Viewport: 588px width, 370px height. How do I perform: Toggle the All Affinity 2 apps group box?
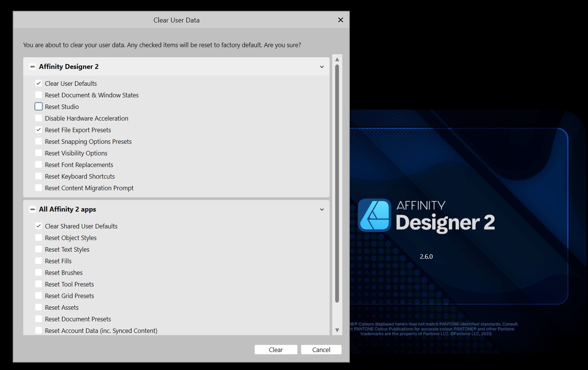tap(33, 209)
